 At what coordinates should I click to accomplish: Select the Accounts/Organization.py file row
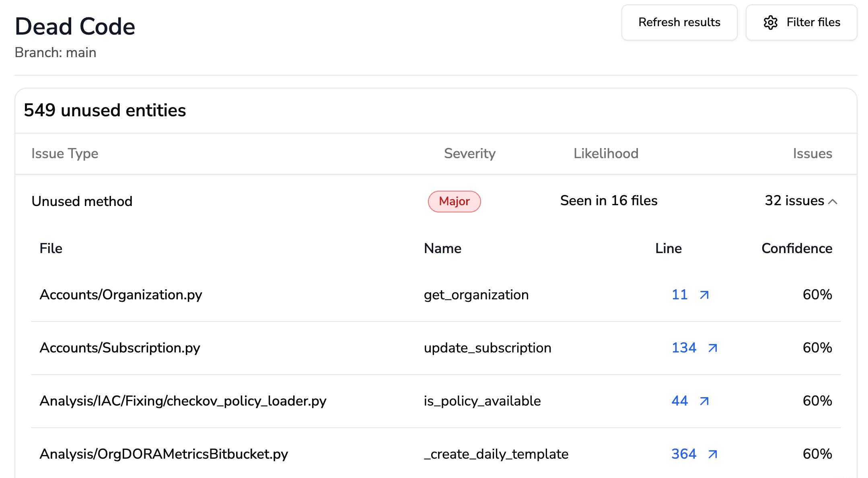[x=121, y=295]
